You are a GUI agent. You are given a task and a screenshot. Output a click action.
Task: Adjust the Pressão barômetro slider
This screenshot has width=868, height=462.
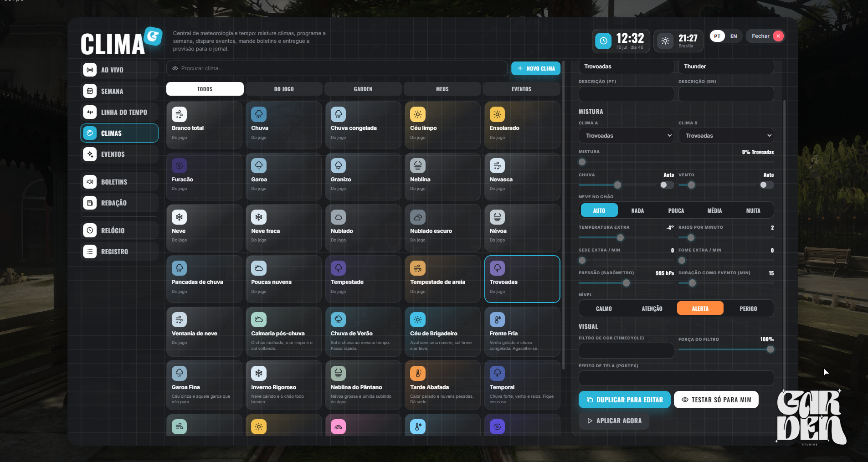(x=627, y=283)
